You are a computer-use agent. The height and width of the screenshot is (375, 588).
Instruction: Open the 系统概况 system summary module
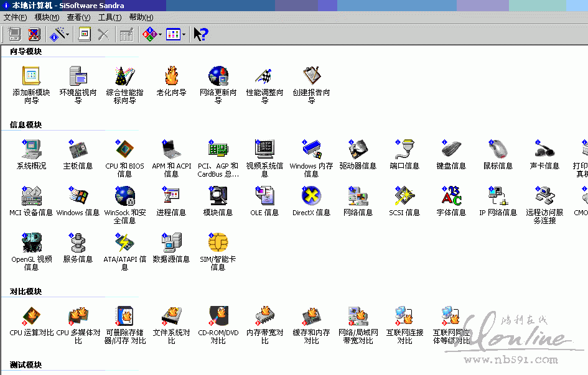click(31, 150)
